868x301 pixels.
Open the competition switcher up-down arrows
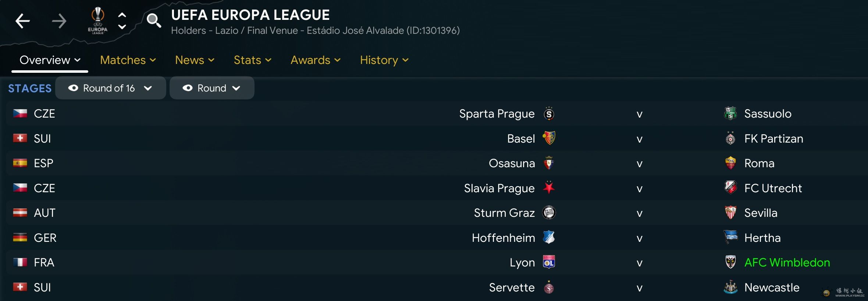pos(122,21)
